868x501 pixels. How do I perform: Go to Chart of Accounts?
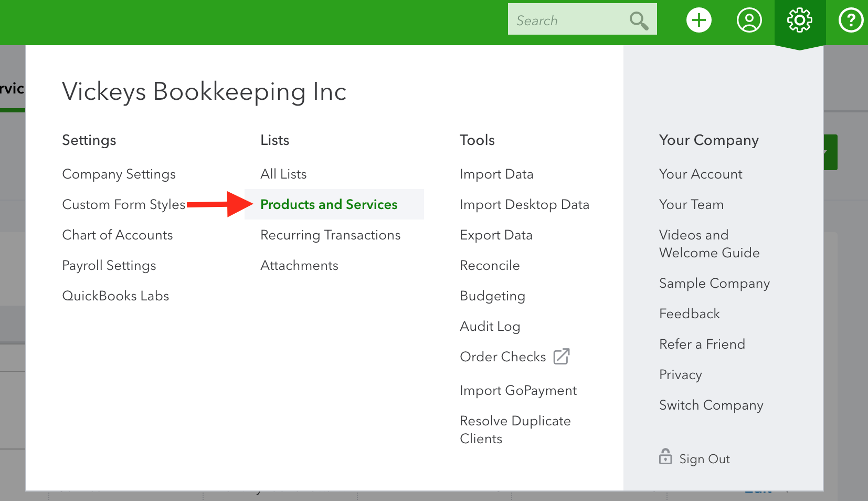[x=117, y=235]
